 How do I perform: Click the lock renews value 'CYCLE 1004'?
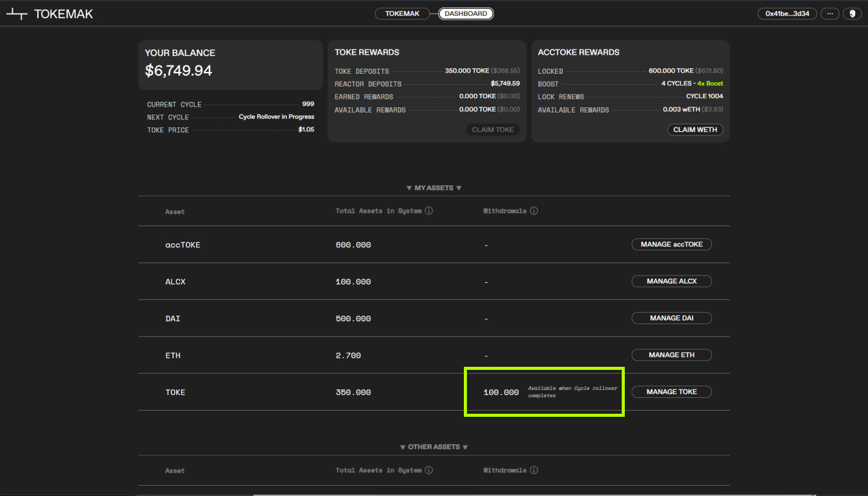[x=705, y=96]
